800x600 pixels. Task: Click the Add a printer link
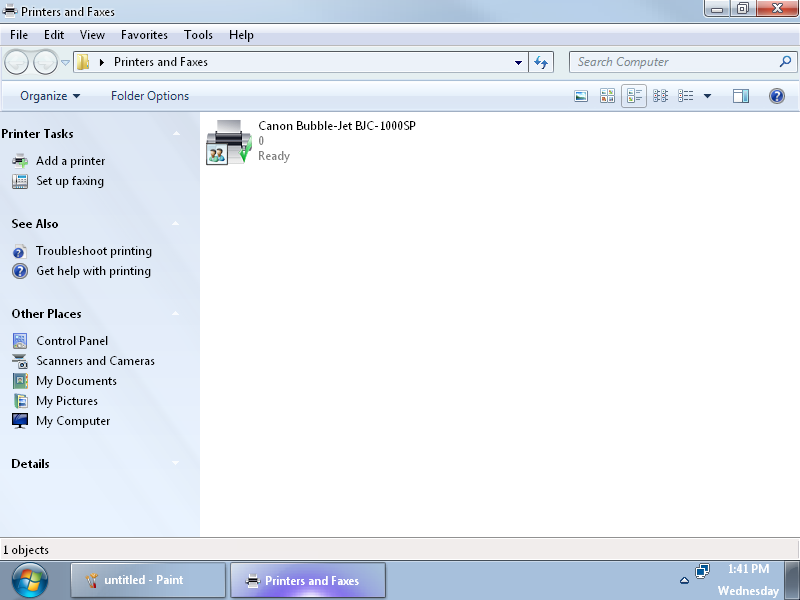70,161
